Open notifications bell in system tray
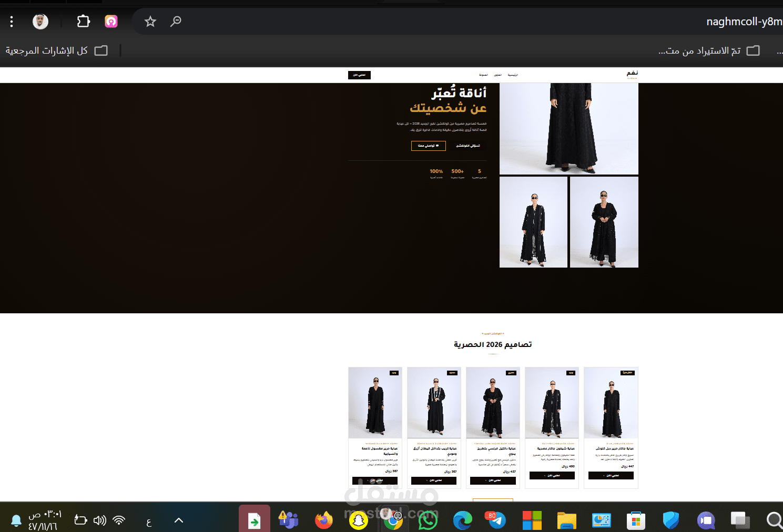Image resolution: width=783 pixels, height=532 pixels. (x=16, y=520)
